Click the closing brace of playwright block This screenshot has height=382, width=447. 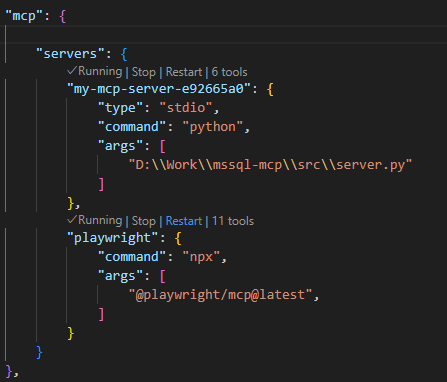[x=70, y=333]
